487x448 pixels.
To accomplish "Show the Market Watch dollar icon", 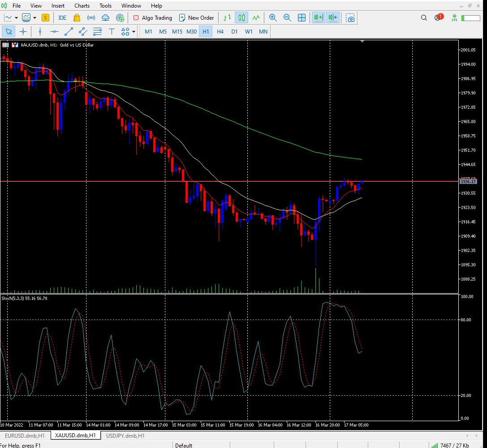I will point(45,18).
